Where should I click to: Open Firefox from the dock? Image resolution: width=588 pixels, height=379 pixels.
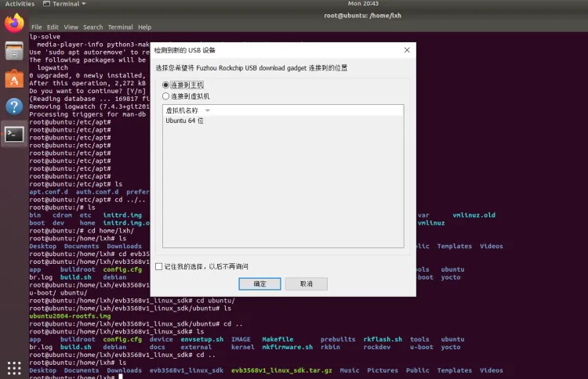pos(14,23)
